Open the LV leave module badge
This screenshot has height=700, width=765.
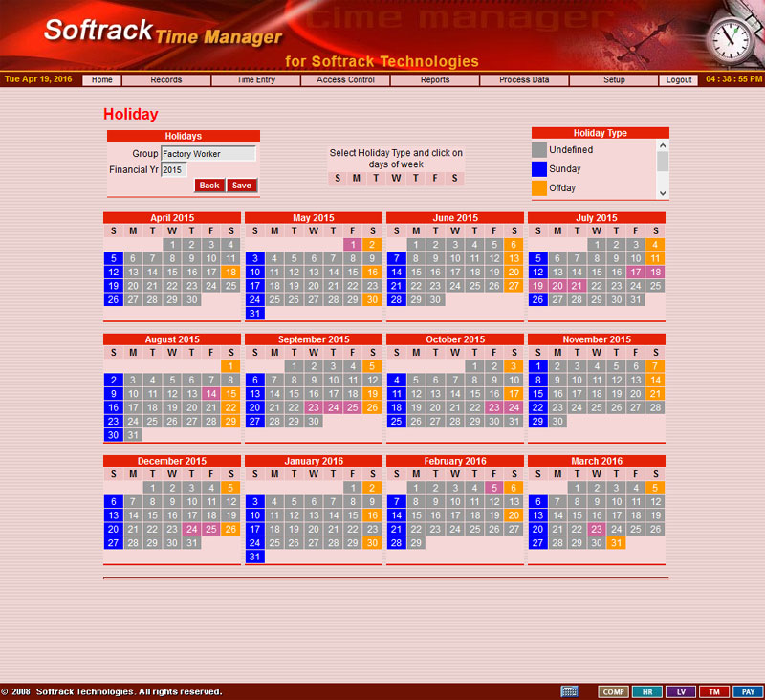(680, 691)
